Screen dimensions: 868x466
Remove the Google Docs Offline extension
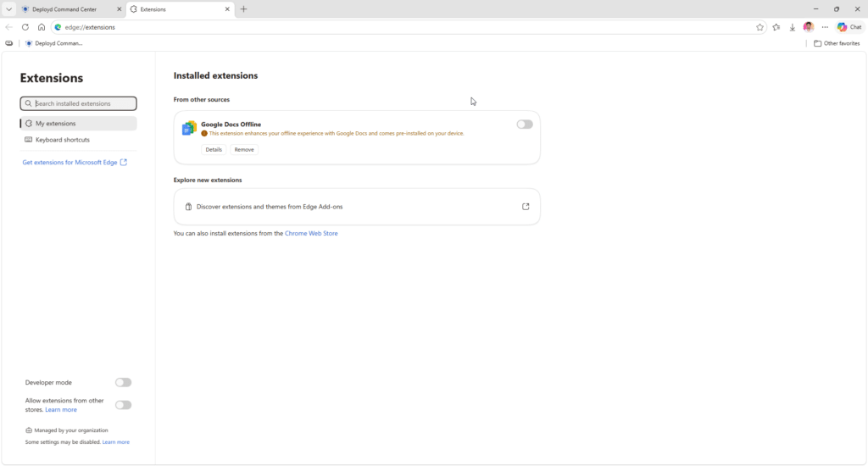click(x=244, y=149)
